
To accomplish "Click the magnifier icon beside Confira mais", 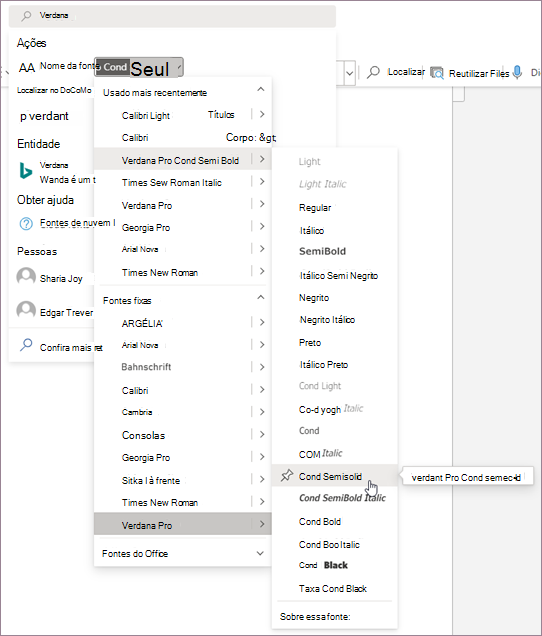I will 26,345.
